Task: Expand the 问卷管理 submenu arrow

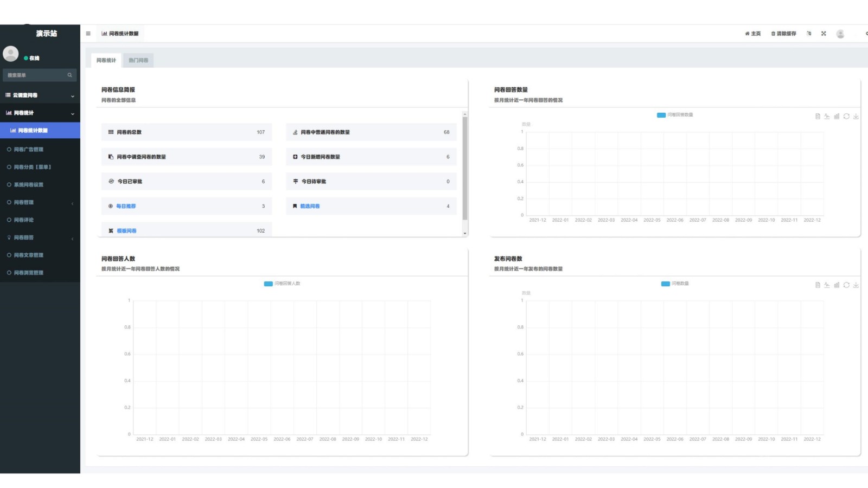Action: (x=73, y=203)
